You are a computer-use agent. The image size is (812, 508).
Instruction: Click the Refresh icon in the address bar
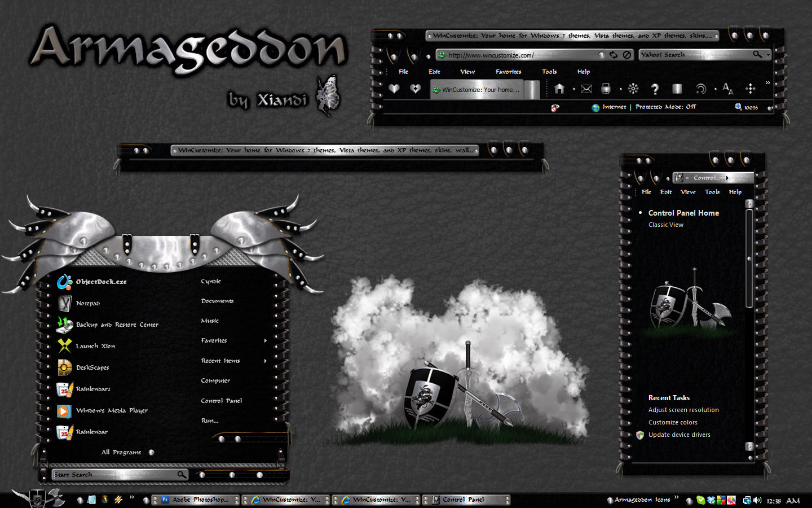click(x=613, y=55)
